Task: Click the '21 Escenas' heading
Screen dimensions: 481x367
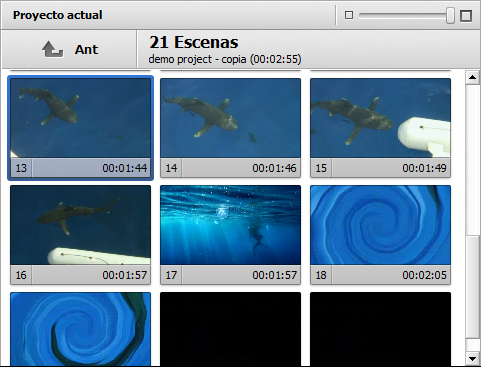Action: click(x=194, y=42)
